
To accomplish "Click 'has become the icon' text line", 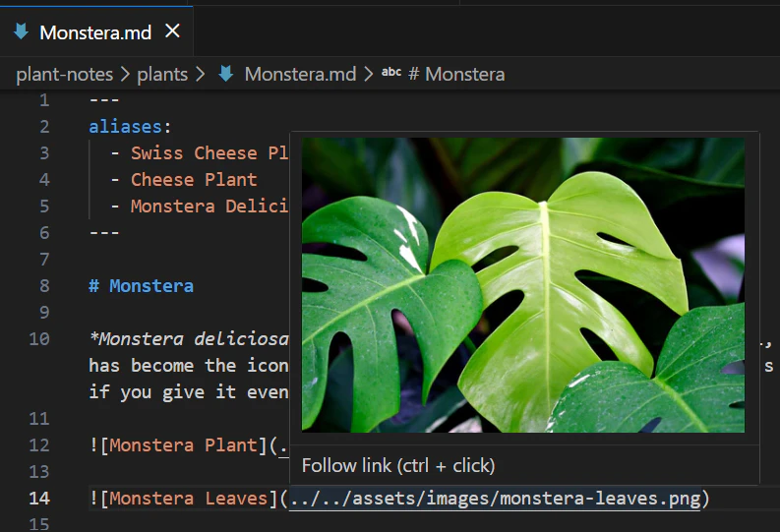I will [189, 366].
